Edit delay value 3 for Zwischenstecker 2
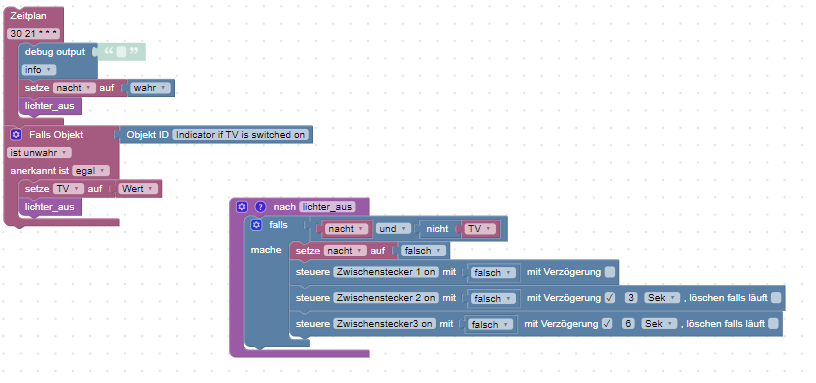Viewport: 816px width, 383px height. point(630,298)
